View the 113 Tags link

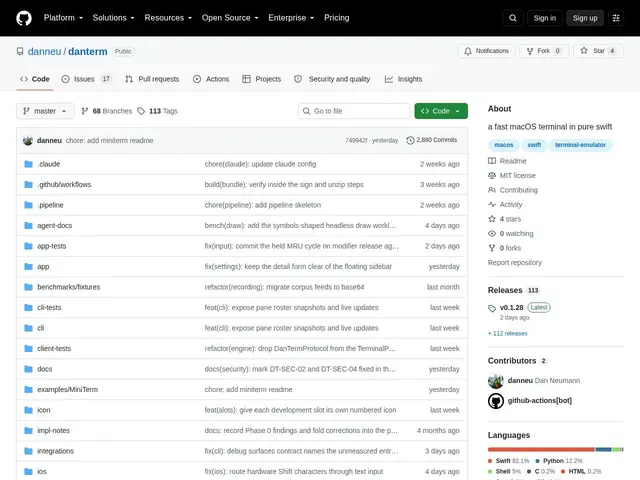pyautogui.click(x=158, y=111)
